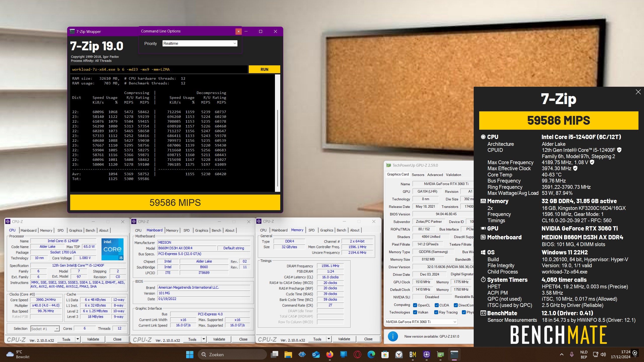Open the GPU selector dropdown in GPU-Z

pos(421,322)
